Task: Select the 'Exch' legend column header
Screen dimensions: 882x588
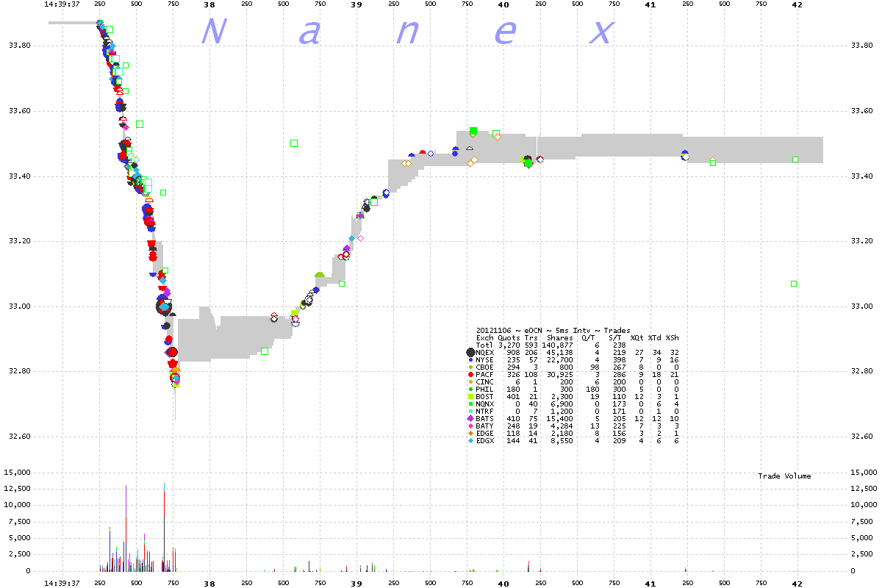Action: pos(485,338)
